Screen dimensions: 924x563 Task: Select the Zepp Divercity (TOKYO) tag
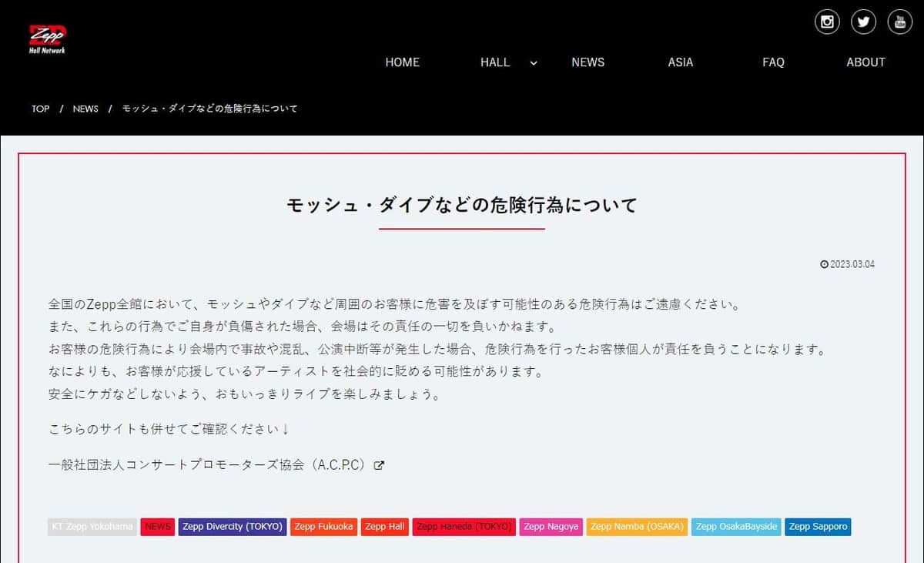coord(233,527)
